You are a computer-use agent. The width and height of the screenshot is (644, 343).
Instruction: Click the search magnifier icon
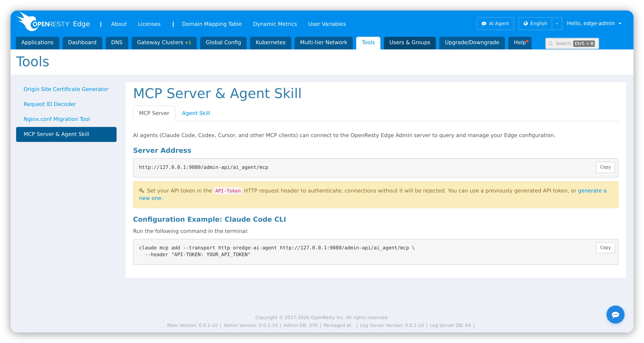tap(550, 43)
